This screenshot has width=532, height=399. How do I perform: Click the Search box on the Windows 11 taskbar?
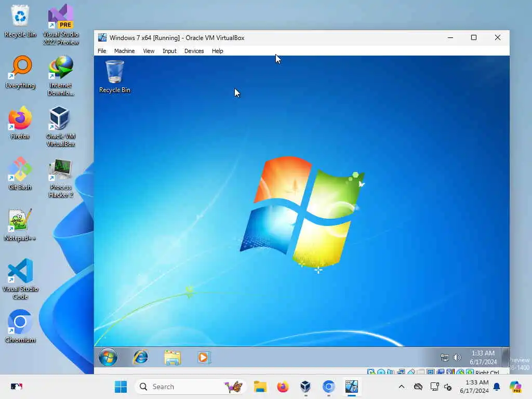[x=191, y=387]
